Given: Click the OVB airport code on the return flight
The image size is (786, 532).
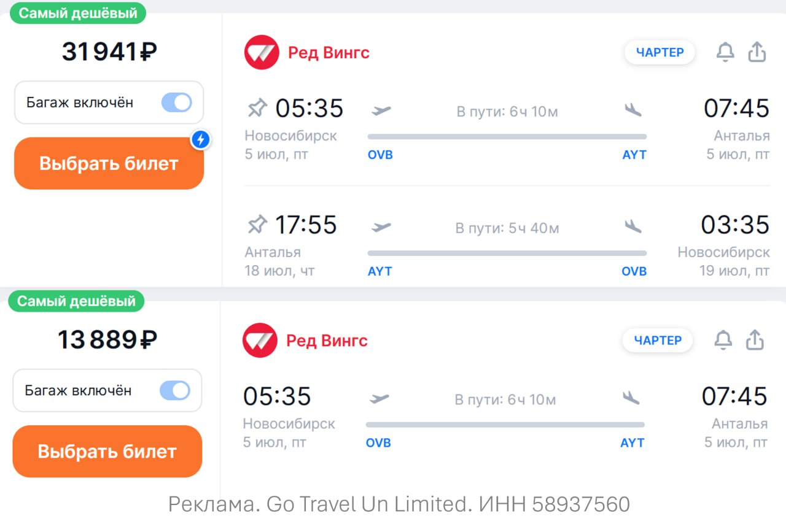Looking at the screenshot, I should click(634, 271).
